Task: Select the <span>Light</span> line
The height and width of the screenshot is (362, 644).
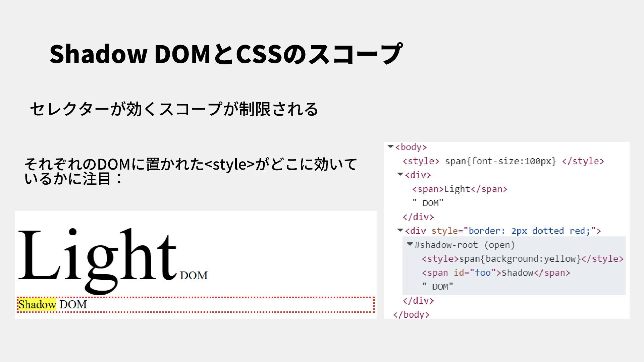Action: (x=460, y=189)
